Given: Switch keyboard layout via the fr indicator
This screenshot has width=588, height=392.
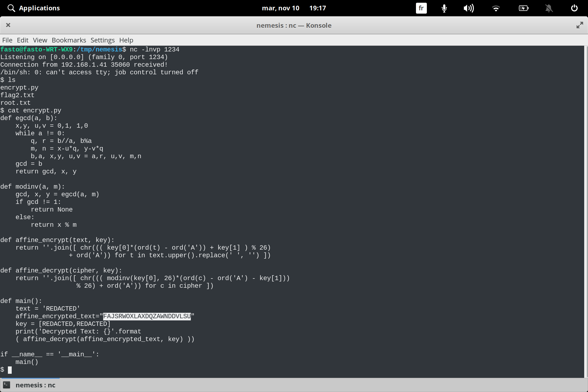Looking at the screenshot, I should click(x=421, y=8).
